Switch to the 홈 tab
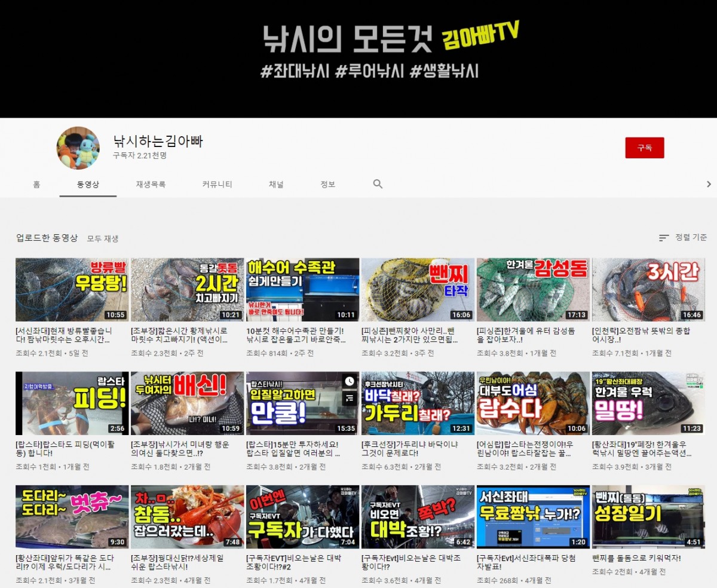Viewport: 717px width, 588px height. click(36, 185)
